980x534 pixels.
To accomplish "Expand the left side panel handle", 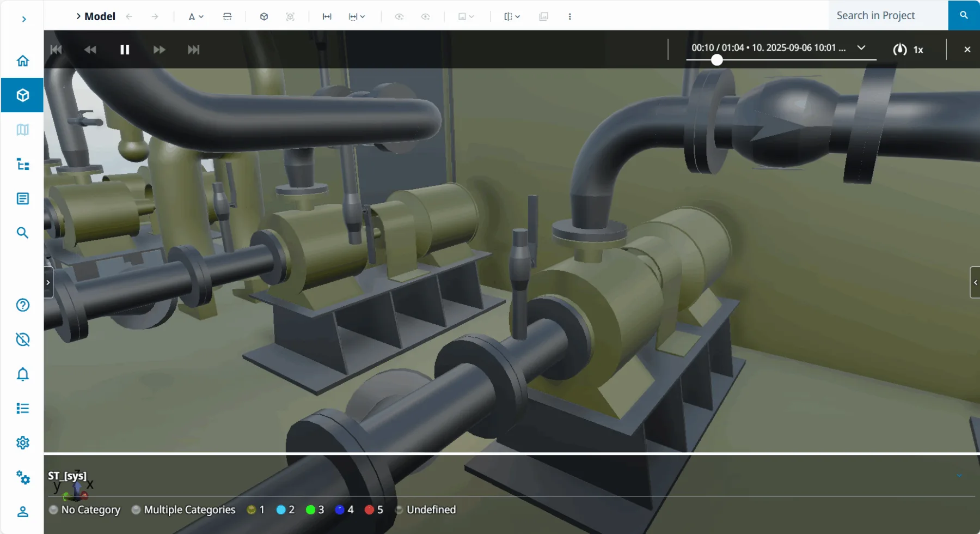I will click(48, 282).
